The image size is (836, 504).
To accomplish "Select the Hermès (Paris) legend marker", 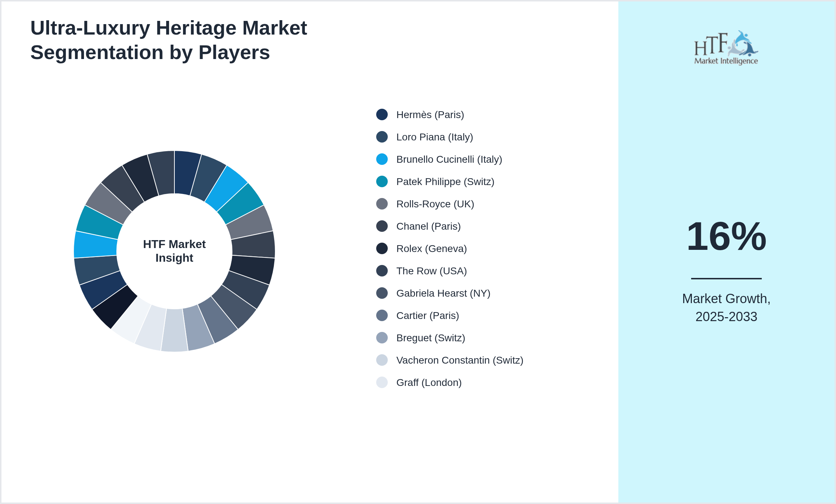I will click(381, 114).
